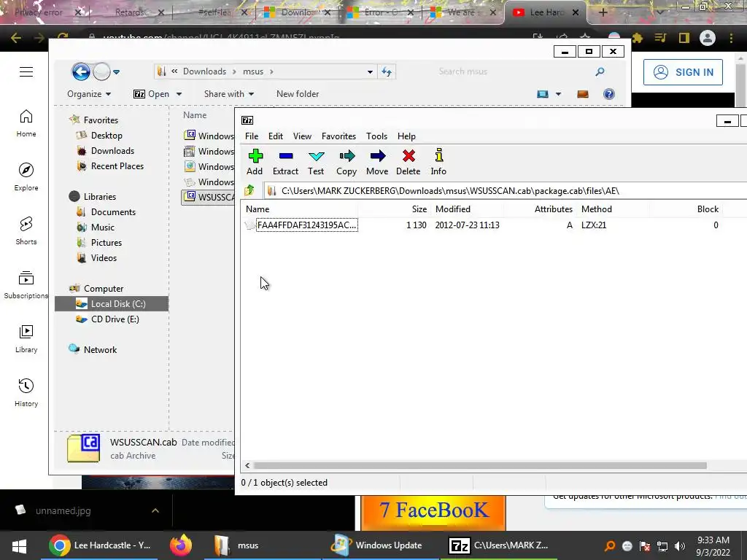
Task: Run Test on the 7-Zip archive
Action: pos(316,162)
